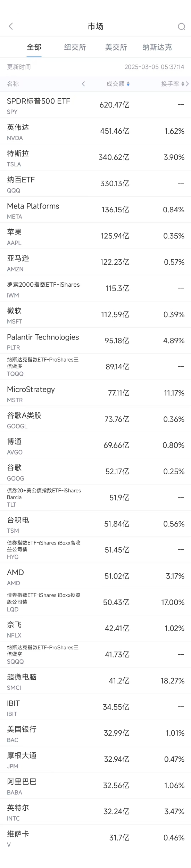The width and height of the screenshot is (191, 868).
Task: Open the 英伟达 NVDA stock row
Action: (95, 131)
